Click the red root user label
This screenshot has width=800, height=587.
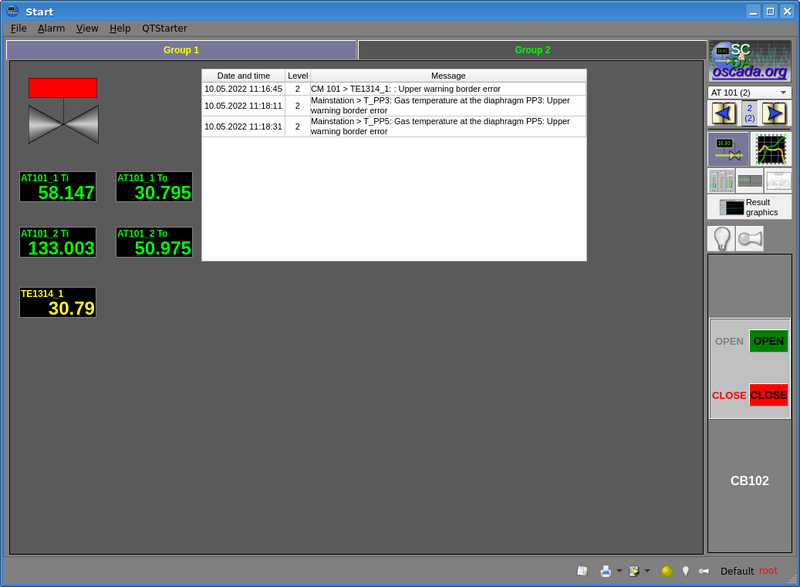768,571
